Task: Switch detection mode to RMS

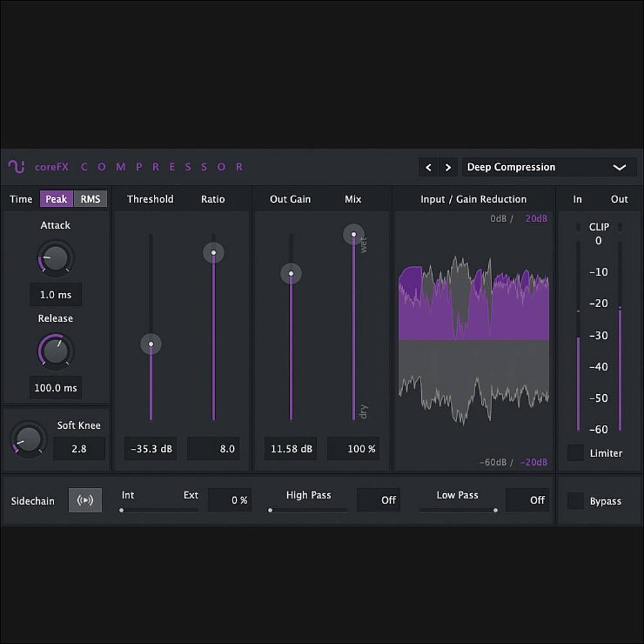Action: [90, 199]
